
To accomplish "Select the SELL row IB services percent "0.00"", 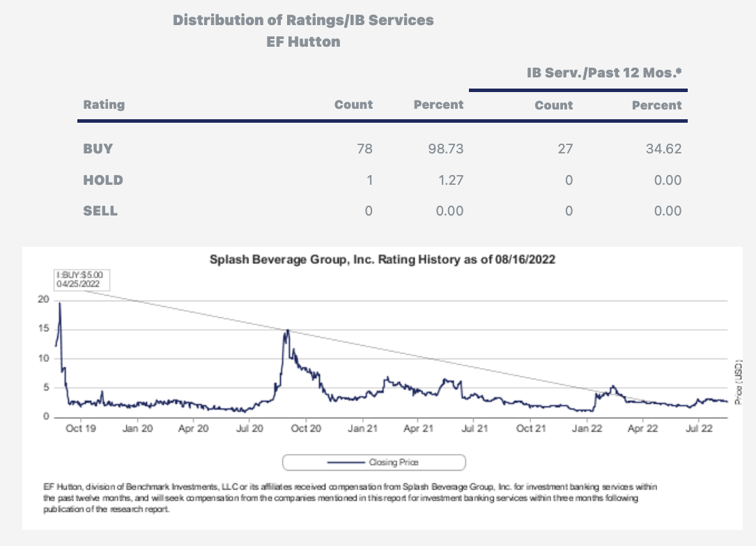I will pos(668,211).
